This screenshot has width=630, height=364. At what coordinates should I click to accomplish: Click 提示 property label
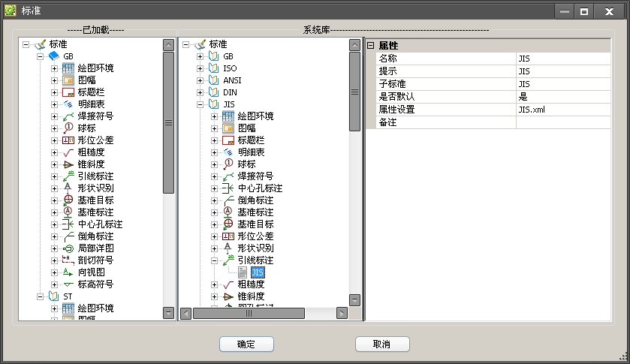[x=387, y=71]
